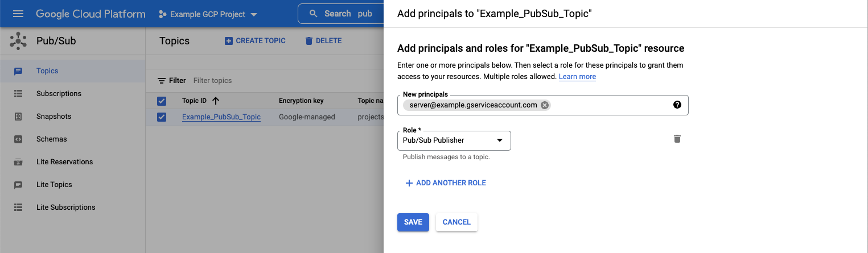Image resolution: width=868 pixels, height=253 pixels.
Task: Click the Google-managed cell
Action: [x=307, y=117]
